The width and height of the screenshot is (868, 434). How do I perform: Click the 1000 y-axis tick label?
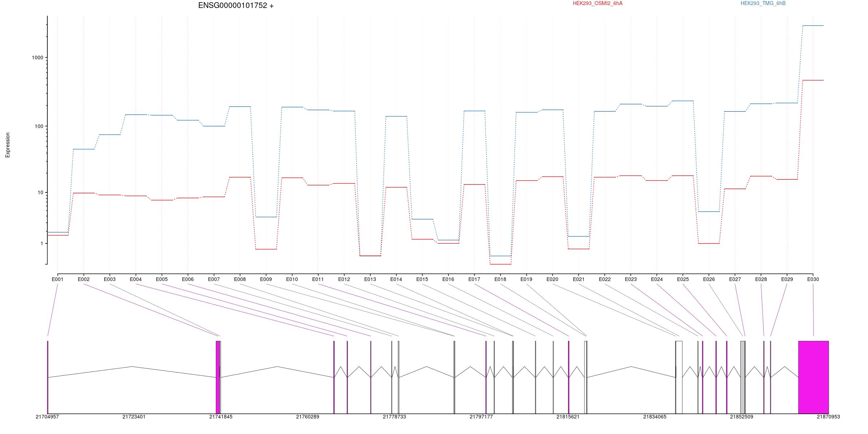tap(38, 58)
